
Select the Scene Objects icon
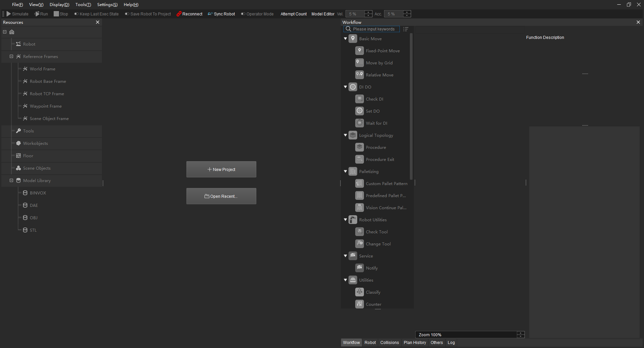[18, 168]
